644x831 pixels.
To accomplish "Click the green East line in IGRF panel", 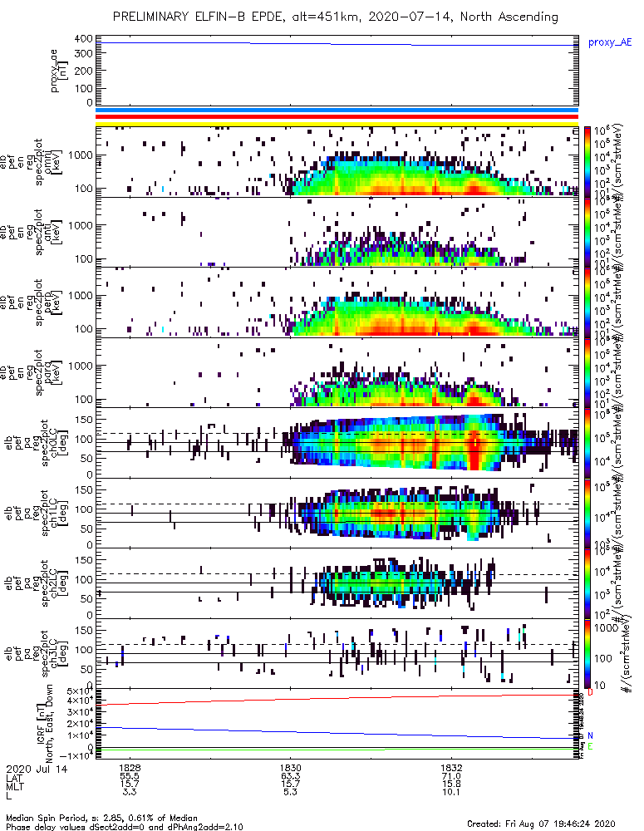I will point(337,750).
